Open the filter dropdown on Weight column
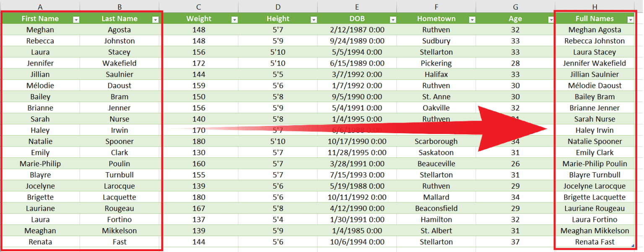Screen dimensions: 644x252 (235, 19)
